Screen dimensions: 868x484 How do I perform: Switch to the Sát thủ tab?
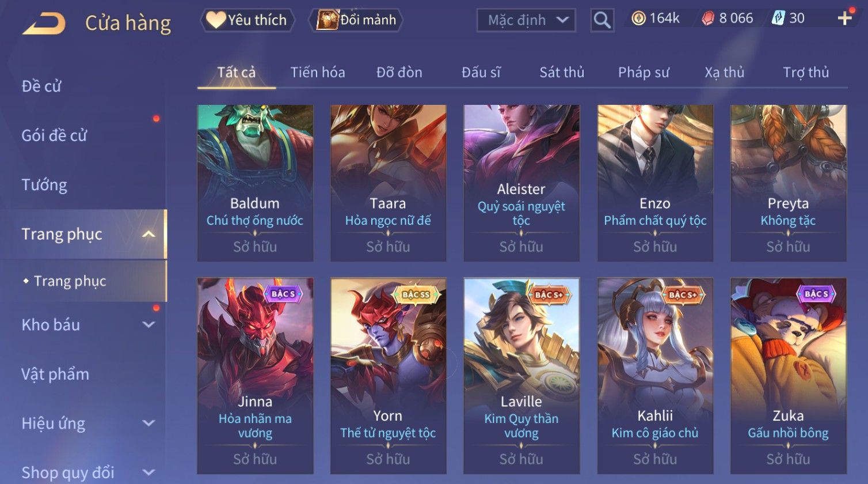[562, 73]
